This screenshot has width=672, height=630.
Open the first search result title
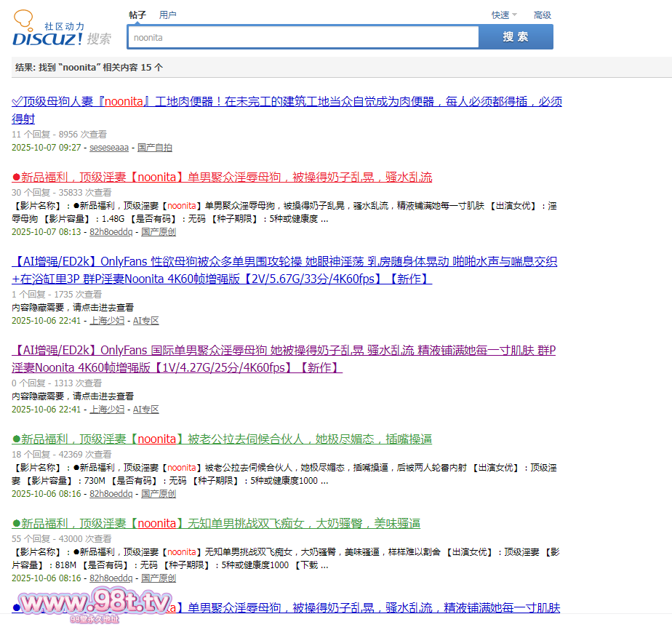[x=287, y=102]
